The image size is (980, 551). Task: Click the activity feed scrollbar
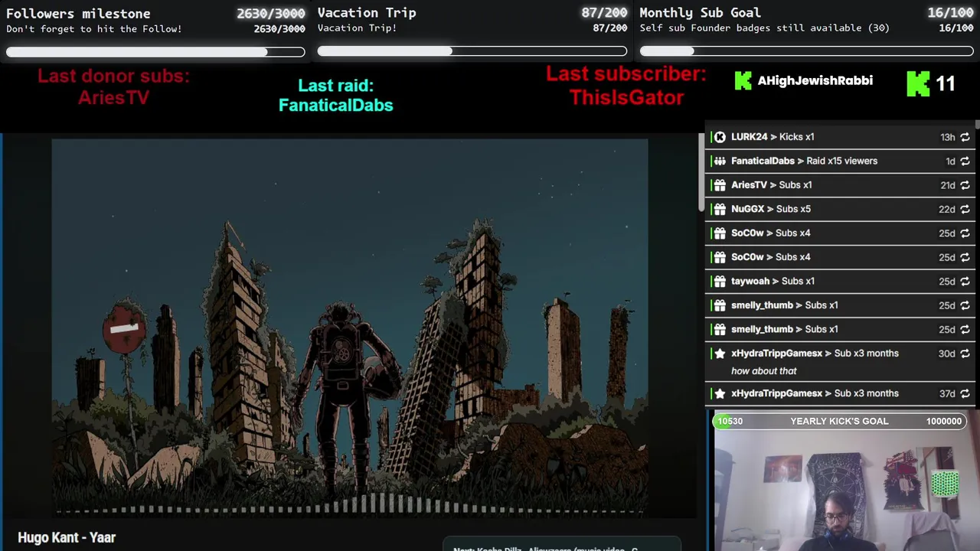[977, 124]
